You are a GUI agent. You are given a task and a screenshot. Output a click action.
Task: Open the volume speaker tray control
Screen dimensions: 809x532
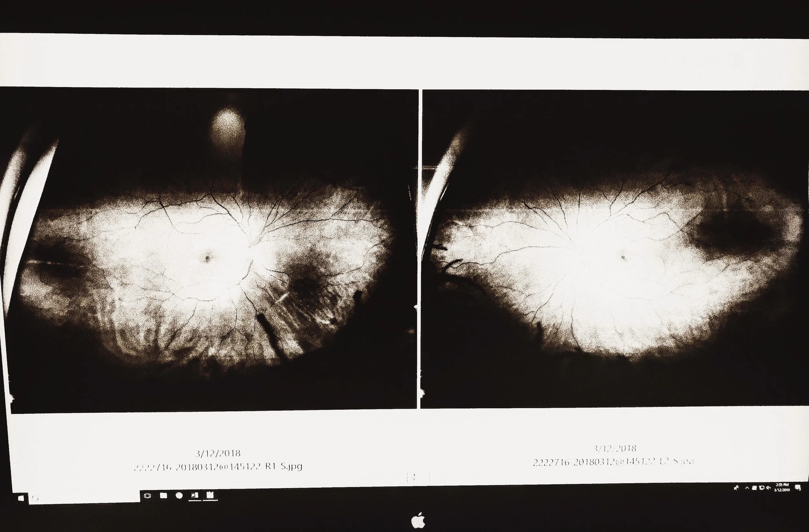tap(769, 488)
